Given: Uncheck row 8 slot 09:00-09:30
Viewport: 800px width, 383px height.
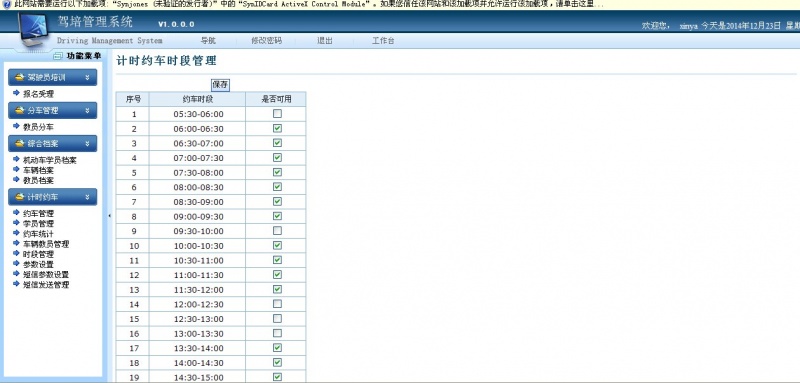Looking at the screenshot, I should (277, 216).
